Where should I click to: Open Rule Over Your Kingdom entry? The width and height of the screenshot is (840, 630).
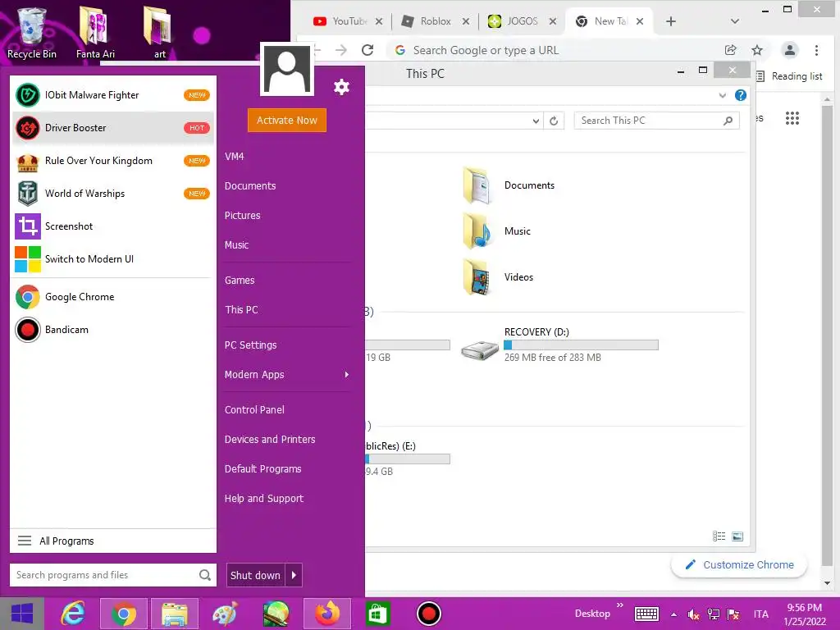pos(112,161)
